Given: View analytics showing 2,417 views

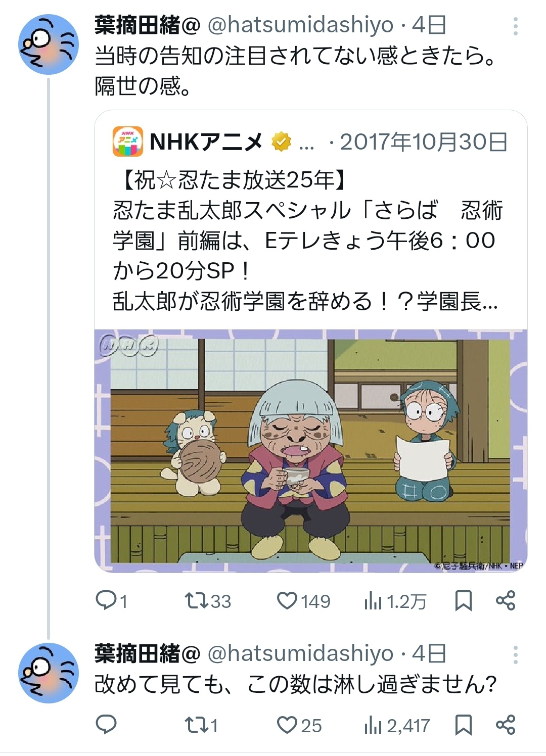Looking at the screenshot, I should (x=397, y=726).
